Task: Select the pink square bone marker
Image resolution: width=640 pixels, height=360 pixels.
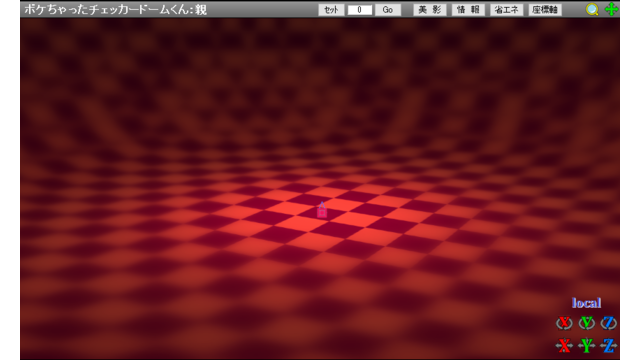Action: pyautogui.click(x=322, y=213)
